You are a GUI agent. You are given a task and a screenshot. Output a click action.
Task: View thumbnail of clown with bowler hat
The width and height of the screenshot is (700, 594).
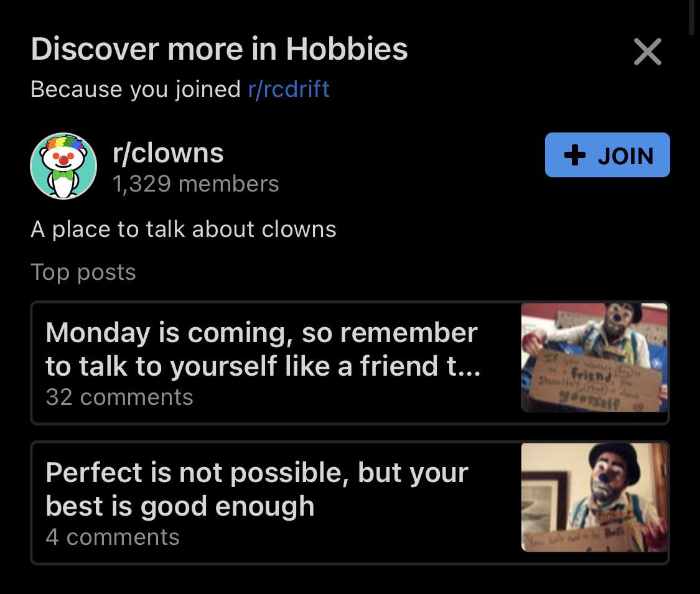point(594,497)
